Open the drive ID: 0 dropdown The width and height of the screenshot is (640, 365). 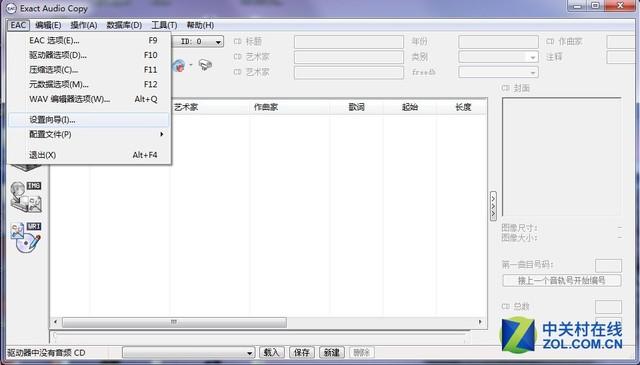coord(198,41)
